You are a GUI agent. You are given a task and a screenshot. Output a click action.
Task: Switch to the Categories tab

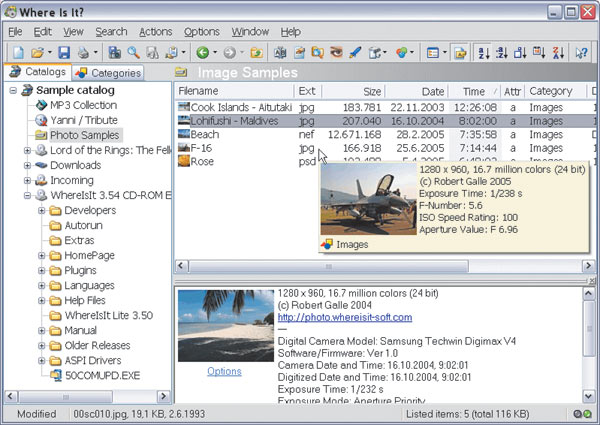pos(108,73)
